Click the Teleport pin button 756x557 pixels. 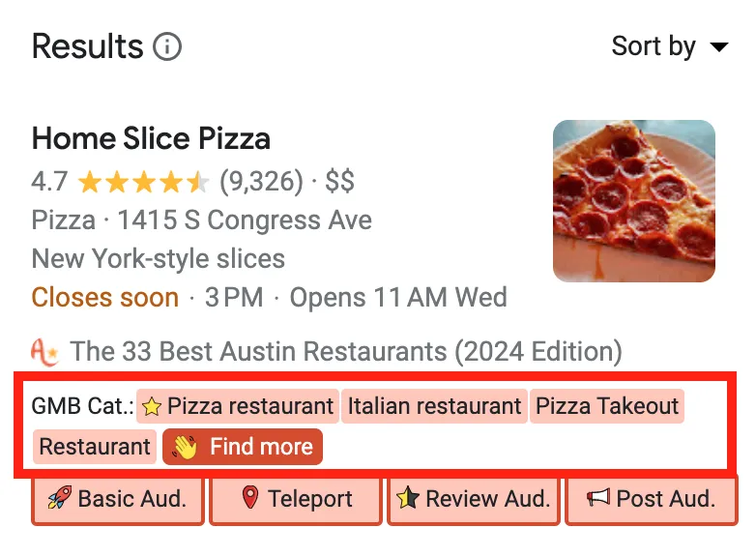pos(296,500)
